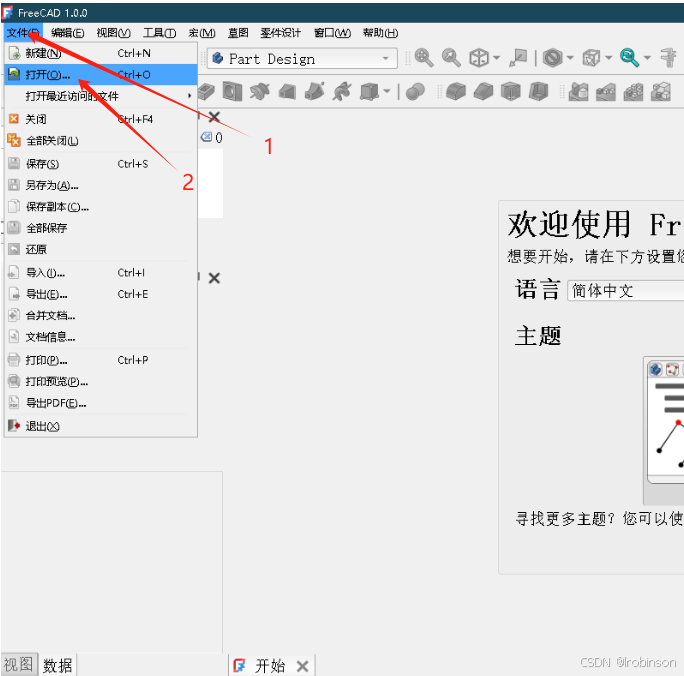
Task: Choose 关闭 from the File menu
Action: (x=100, y=119)
